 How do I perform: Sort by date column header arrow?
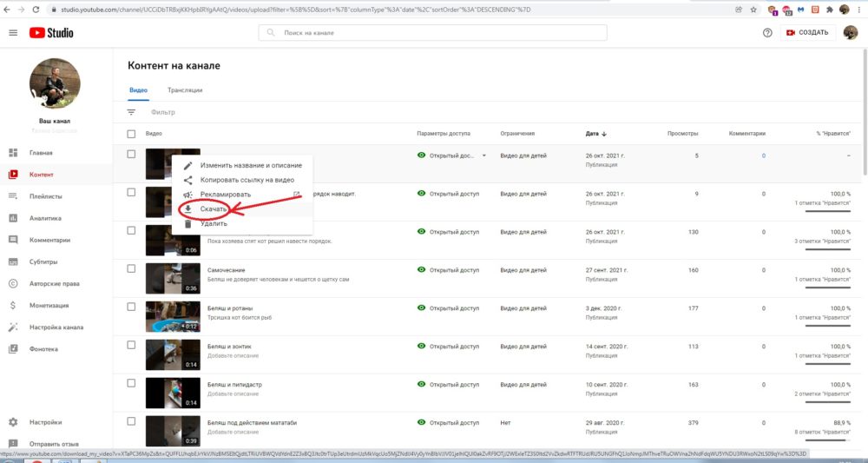click(x=603, y=134)
